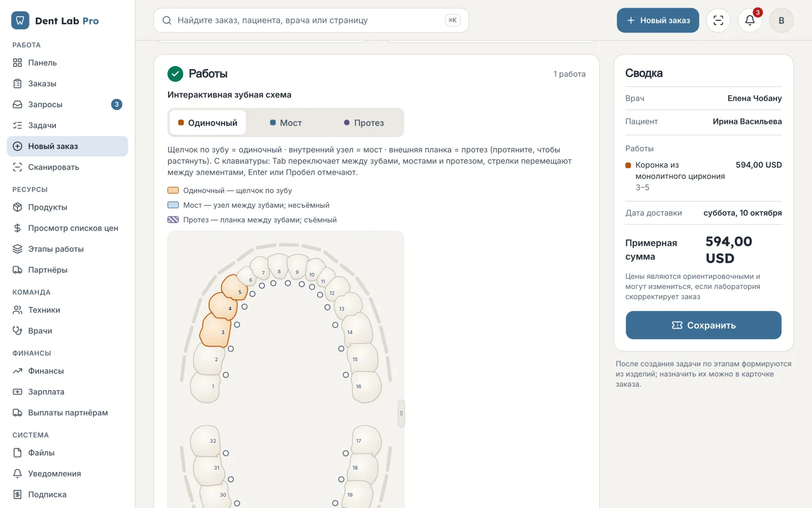Open the Задачи checklist icon
The width and height of the screenshot is (812, 508).
point(17,125)
